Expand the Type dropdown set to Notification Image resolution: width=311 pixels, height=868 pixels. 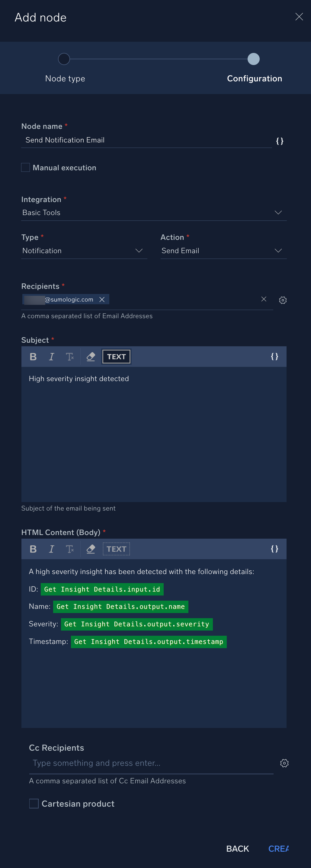pos(139,250)
